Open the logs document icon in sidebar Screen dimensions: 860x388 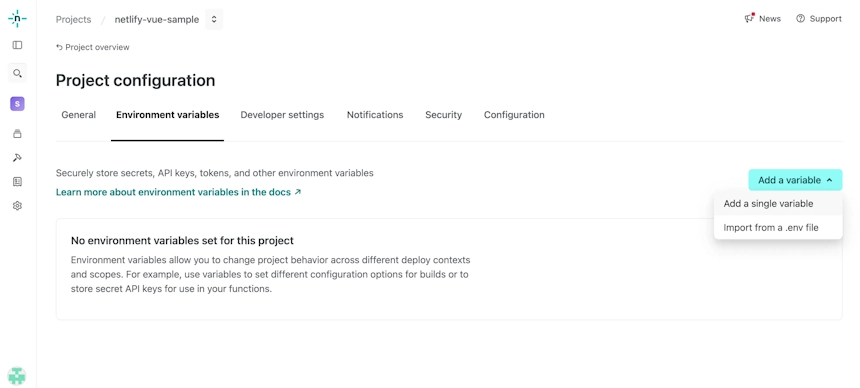click(18, 182)
